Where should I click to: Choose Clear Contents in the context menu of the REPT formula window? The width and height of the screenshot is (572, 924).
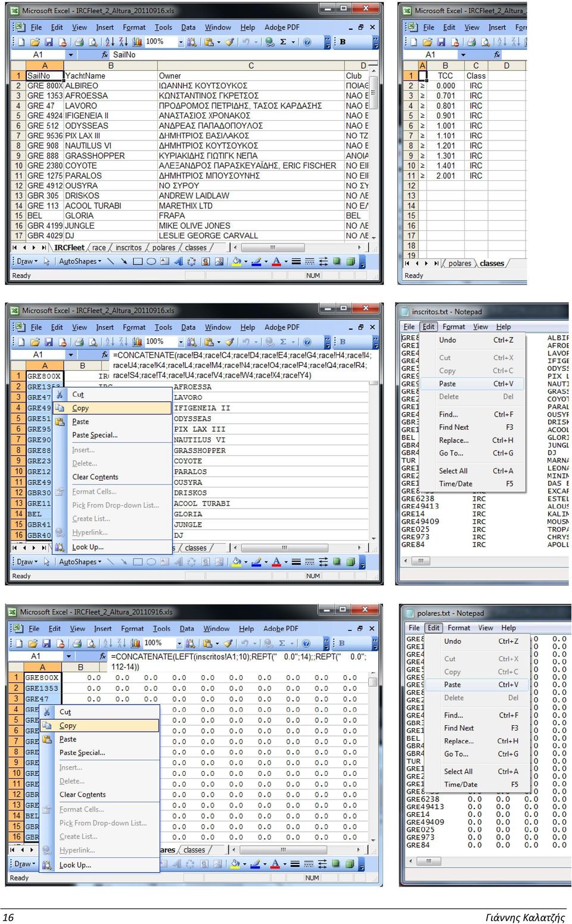(82, 794)
